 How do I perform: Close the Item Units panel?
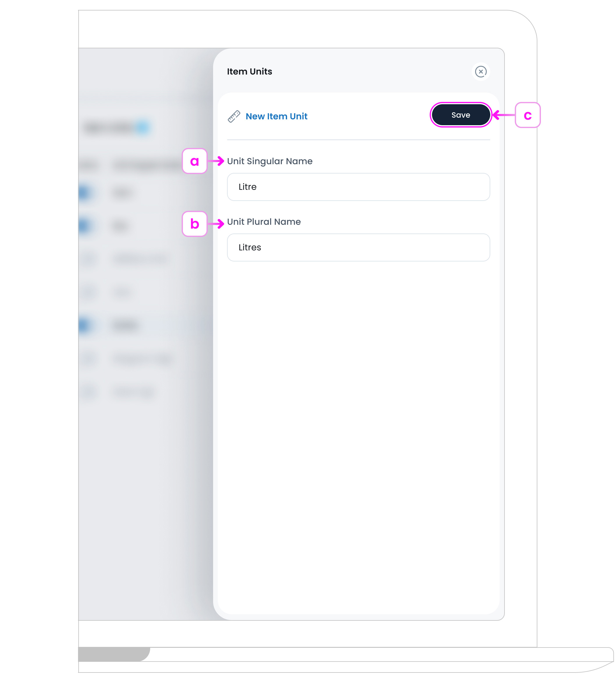pos(481,71)
